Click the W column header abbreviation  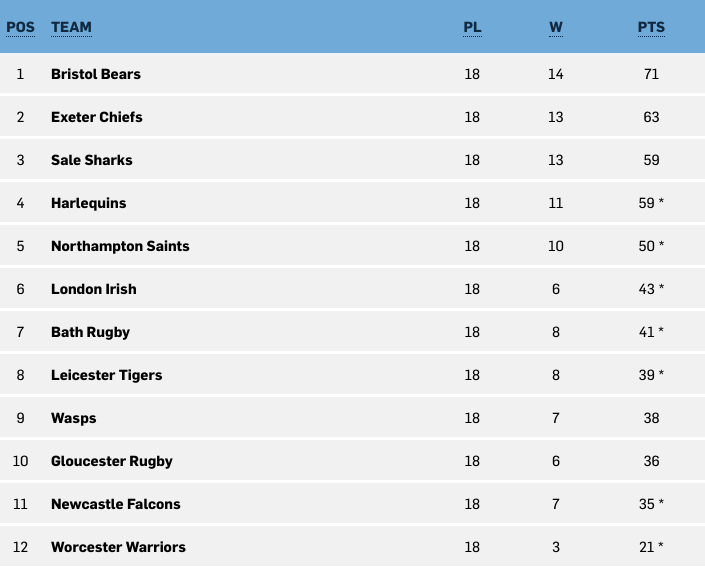click(556, 27)
